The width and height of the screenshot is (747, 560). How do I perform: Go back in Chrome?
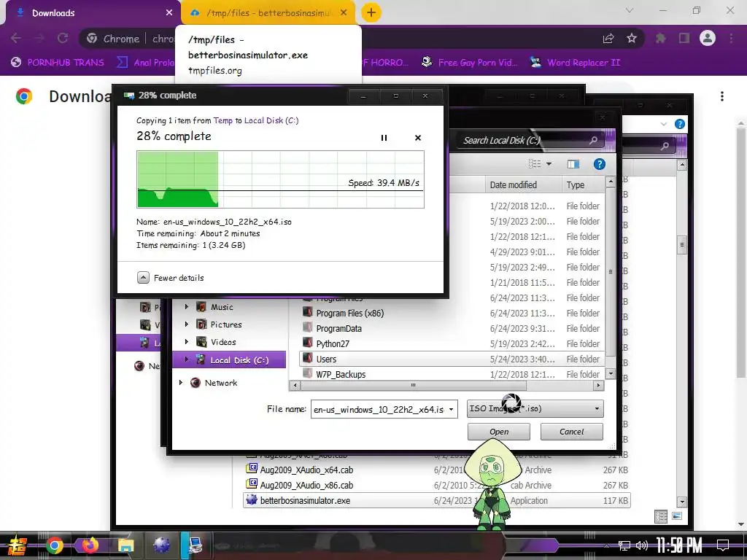(16, 38)
